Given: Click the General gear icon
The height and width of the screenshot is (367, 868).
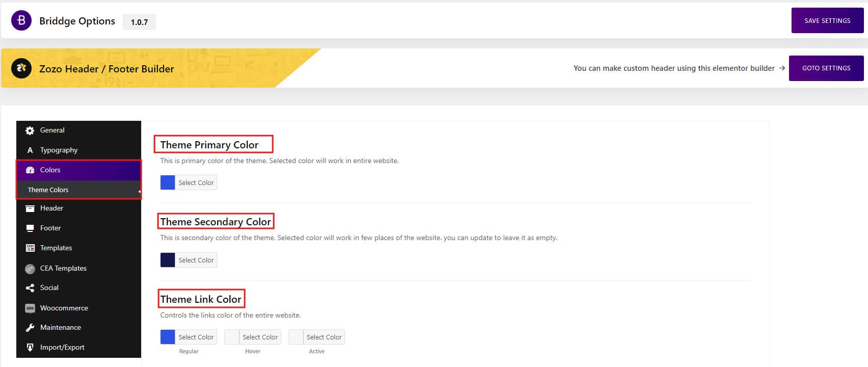Looking at the screenshot, I should [30, 130].
